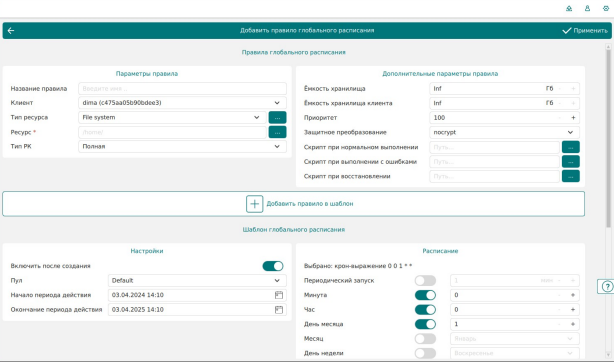Browse resource path with Ресурс ellipsis button

[277, 132]
